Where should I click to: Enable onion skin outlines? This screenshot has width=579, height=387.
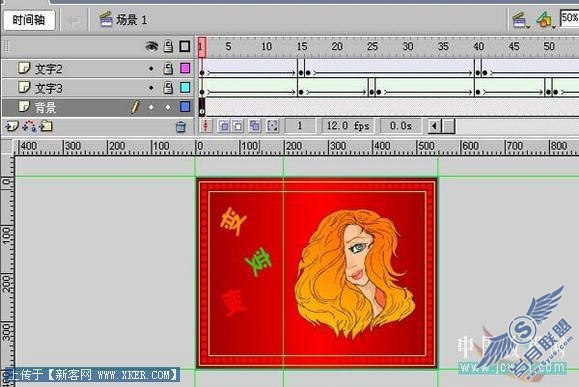(238, 126)
